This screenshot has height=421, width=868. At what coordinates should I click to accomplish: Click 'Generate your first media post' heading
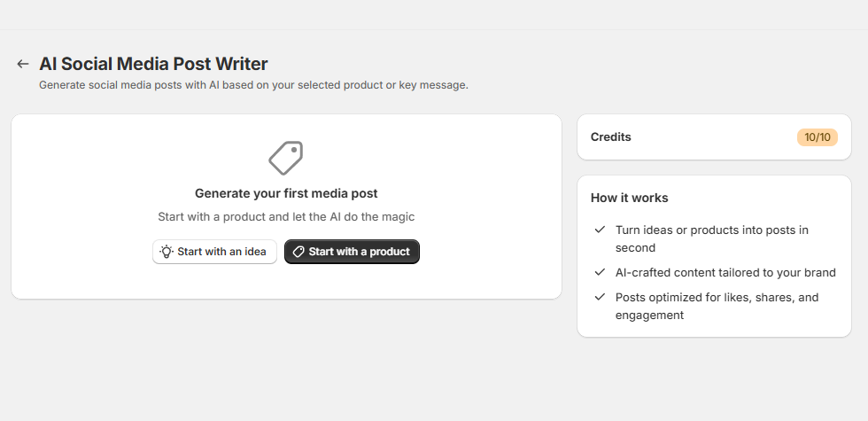(286, 193)
